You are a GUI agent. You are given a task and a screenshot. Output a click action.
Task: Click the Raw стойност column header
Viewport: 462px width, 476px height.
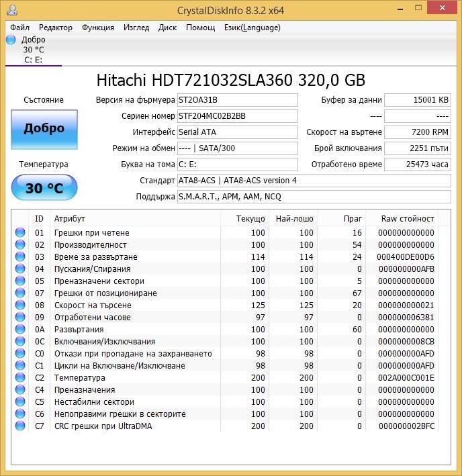(408, 218)
